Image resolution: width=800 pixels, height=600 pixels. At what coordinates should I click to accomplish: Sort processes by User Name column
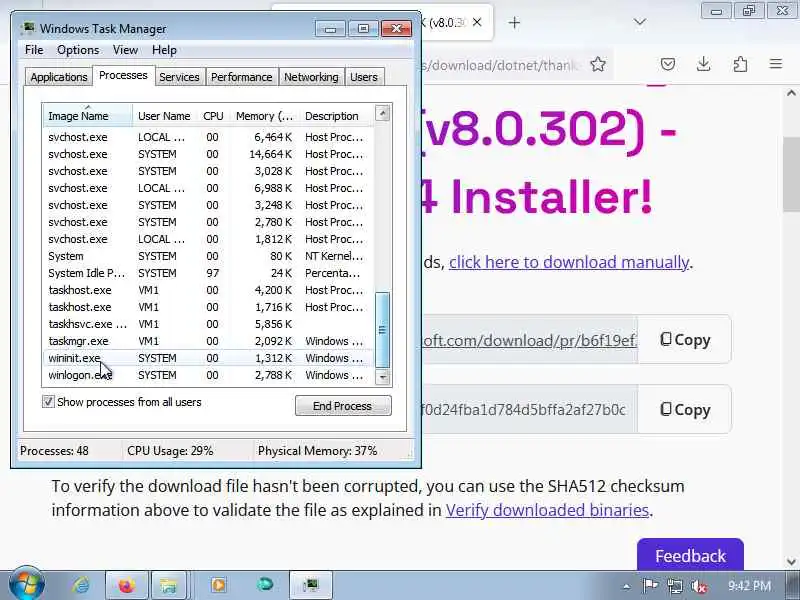point(164,116)
